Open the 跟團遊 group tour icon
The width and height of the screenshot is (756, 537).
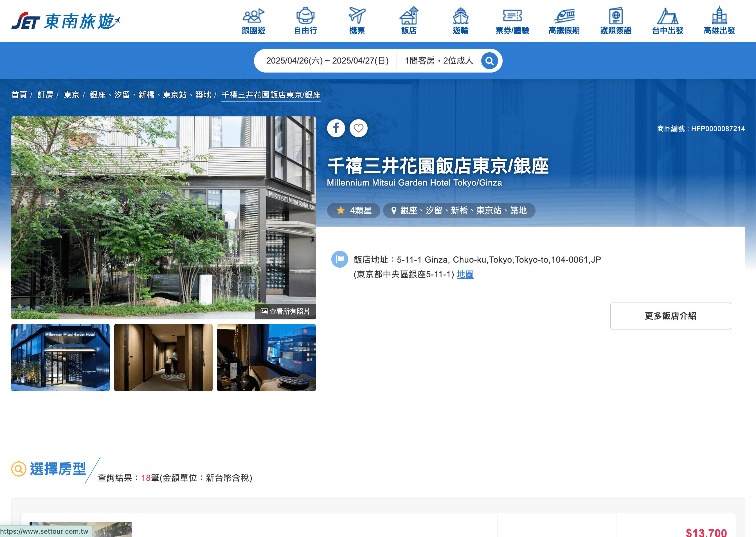pyautogui.click(x=253, y=15)
